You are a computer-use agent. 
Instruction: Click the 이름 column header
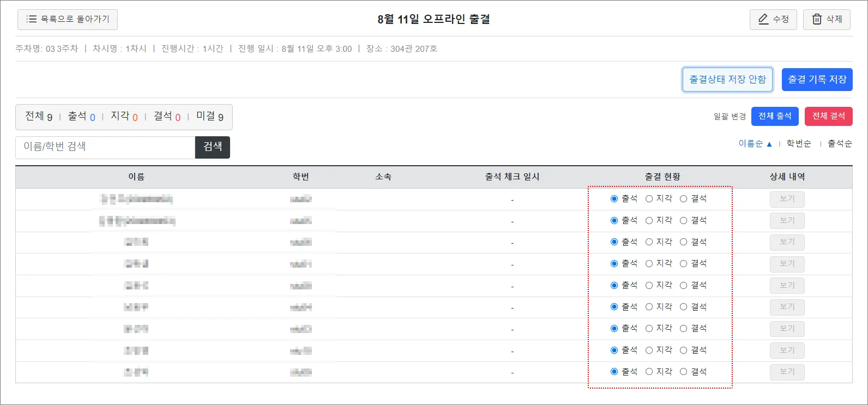(136, 177)
